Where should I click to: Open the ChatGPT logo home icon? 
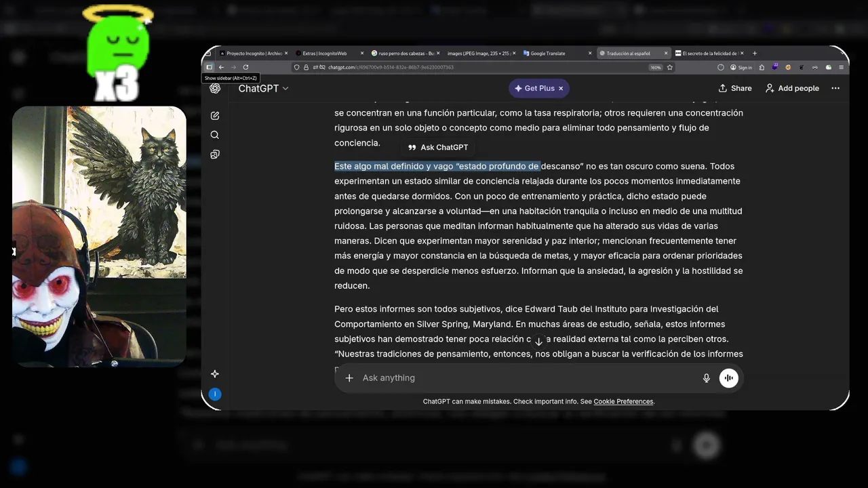[x=215, y=88]
